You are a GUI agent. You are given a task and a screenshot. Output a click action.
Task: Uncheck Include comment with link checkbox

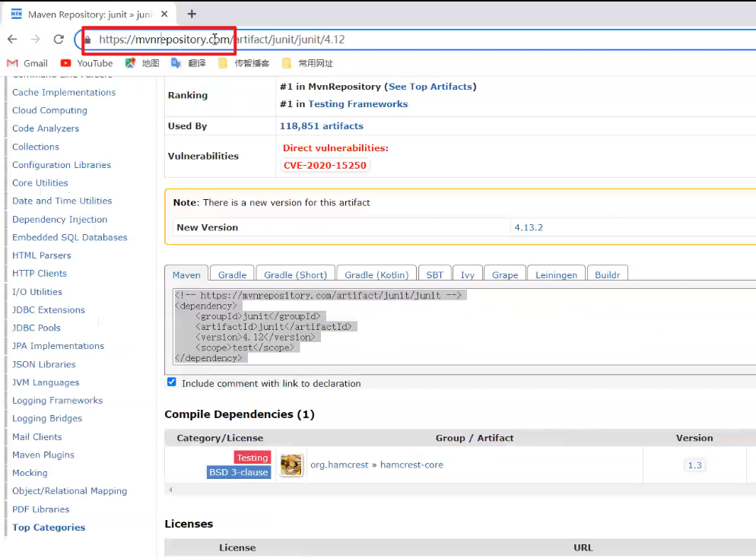click(x=172, y=382)
